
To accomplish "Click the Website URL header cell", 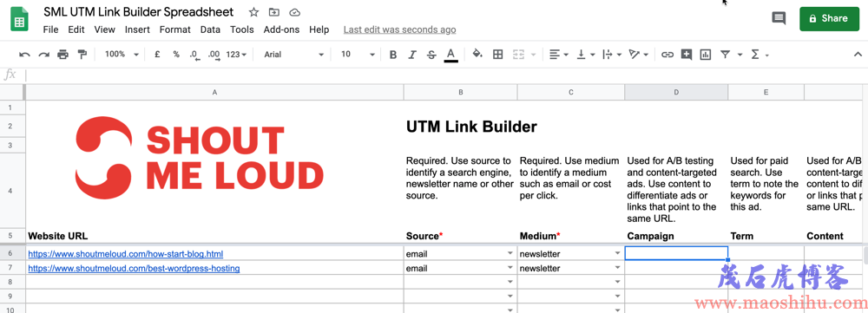I will click(x=214, y=236).
